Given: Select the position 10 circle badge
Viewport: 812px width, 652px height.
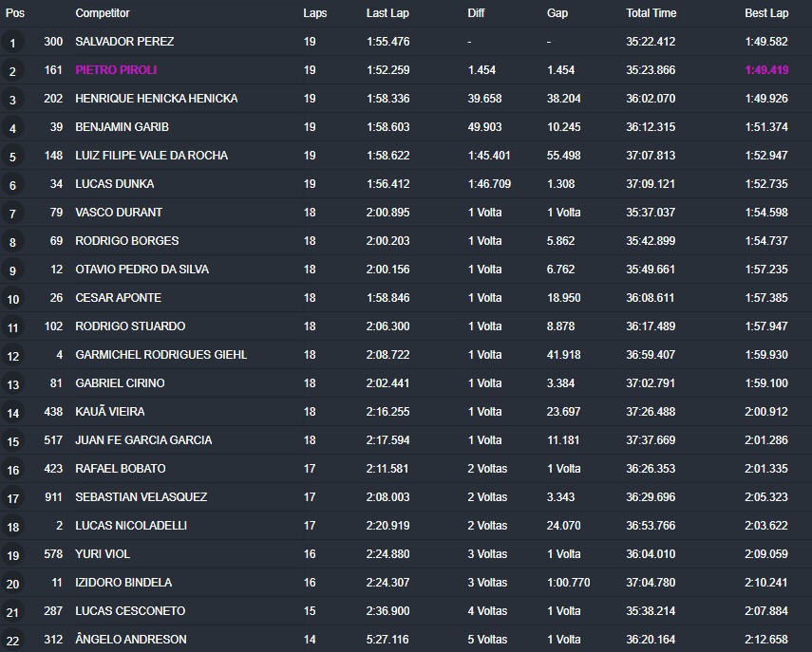Looking at the screenshot, I should [x=12, y=299].
